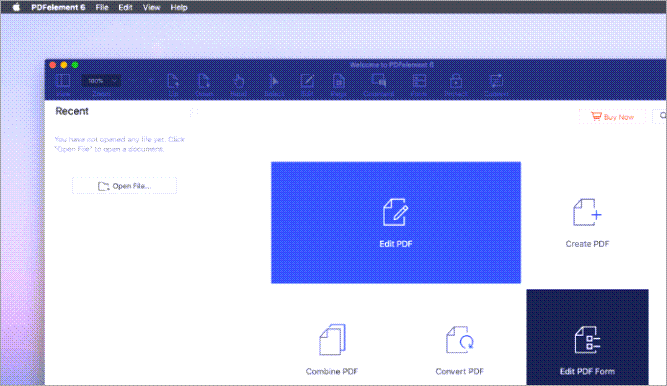Click the Edit PDF tile
This screenshot has width=667, height=386.
(396, 222)
